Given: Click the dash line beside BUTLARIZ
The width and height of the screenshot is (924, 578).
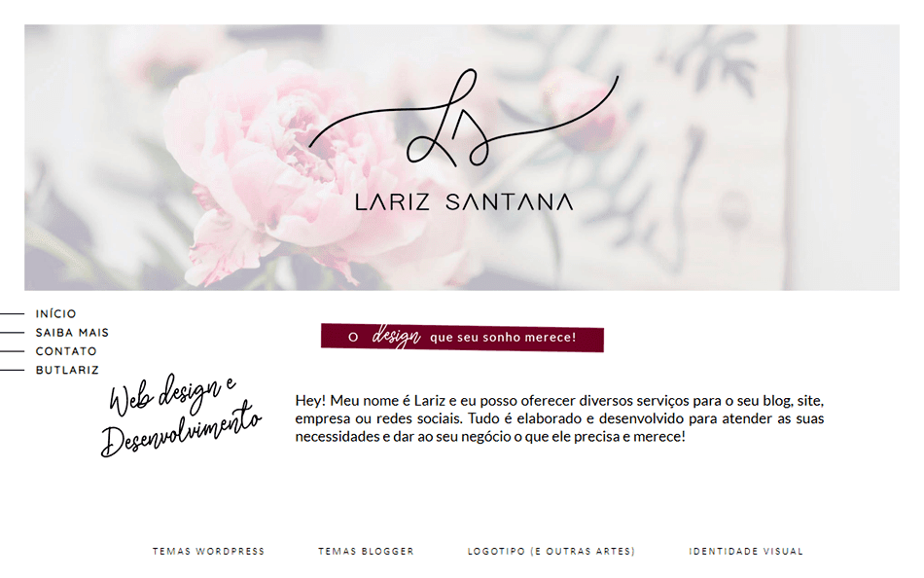Looking at the screenshot, I should point(13,371).
